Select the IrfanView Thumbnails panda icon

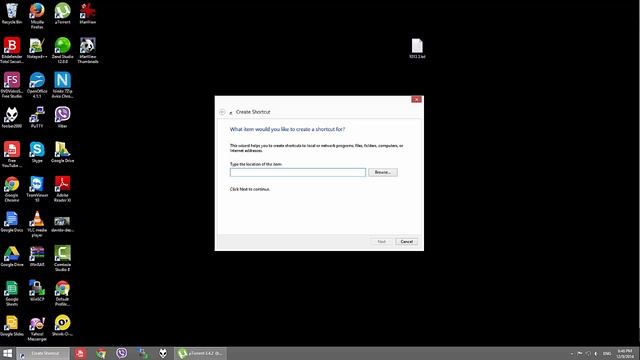(88, 50)
